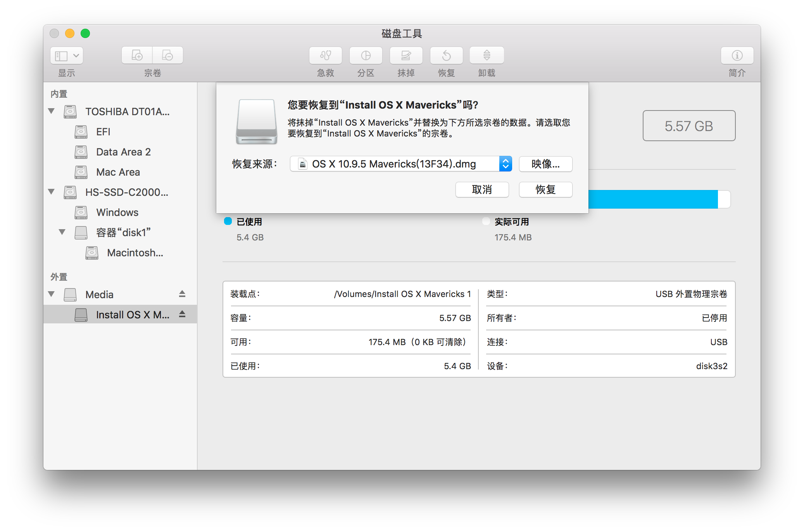Click the 卸载 (Unmount) toolbar icon

pyautogui.click(x=486, y=55)
